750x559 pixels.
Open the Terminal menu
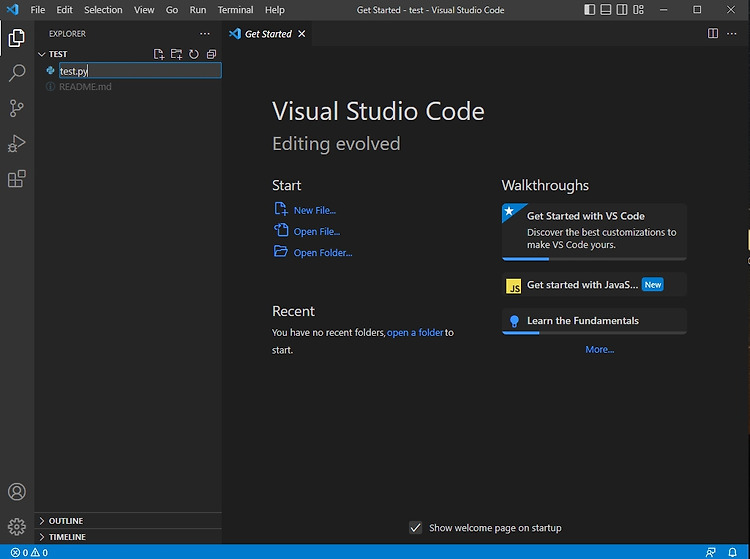coord(235,10)
